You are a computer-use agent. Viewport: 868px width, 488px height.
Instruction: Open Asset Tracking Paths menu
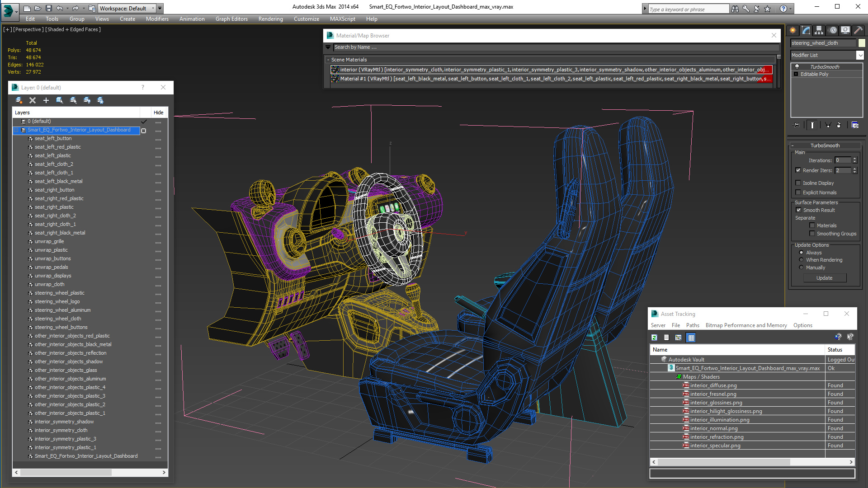click(x=693, y=325)
